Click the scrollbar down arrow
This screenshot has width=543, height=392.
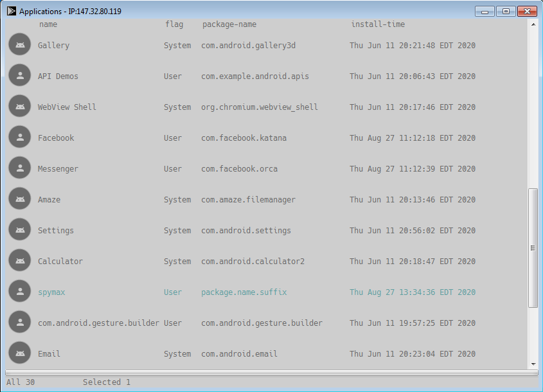[533, 364]
